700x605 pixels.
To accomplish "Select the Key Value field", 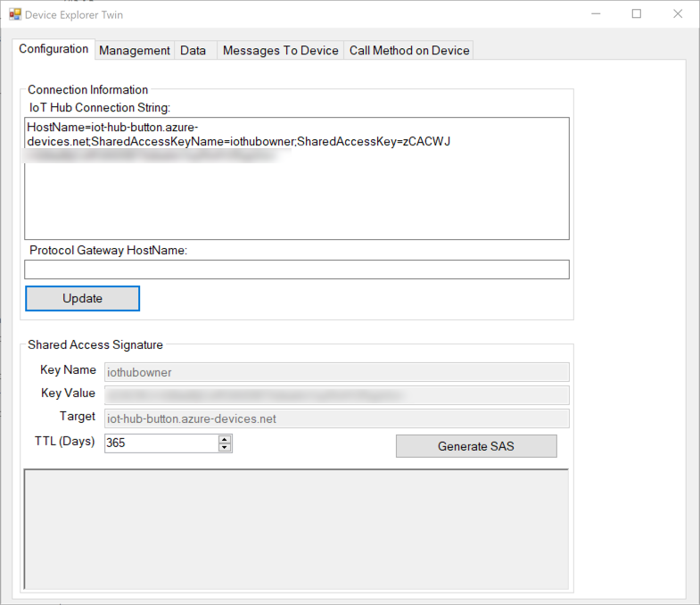I will tap(336, 394).
